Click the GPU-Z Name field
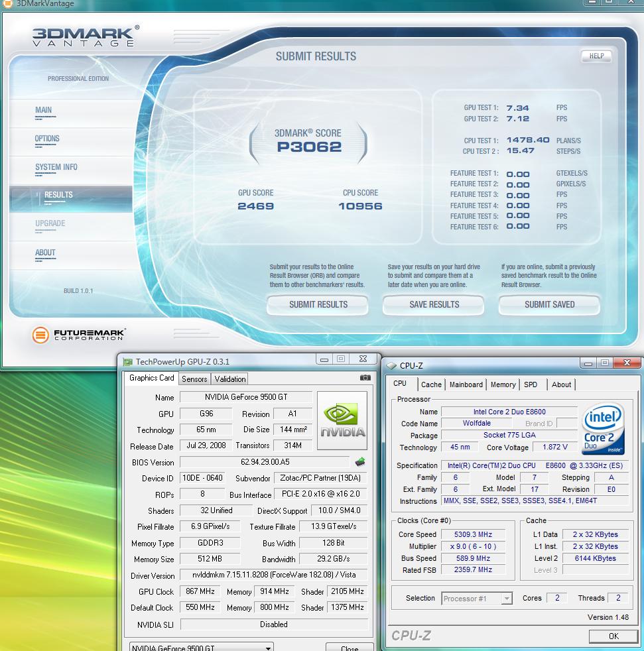644x651 pixels. [x=246, y=397]
